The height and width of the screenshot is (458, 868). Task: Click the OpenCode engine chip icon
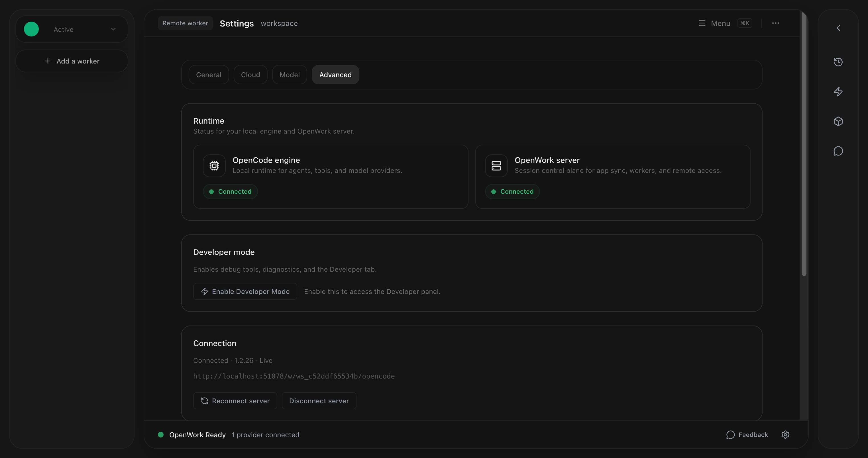[x=214, y=166]
